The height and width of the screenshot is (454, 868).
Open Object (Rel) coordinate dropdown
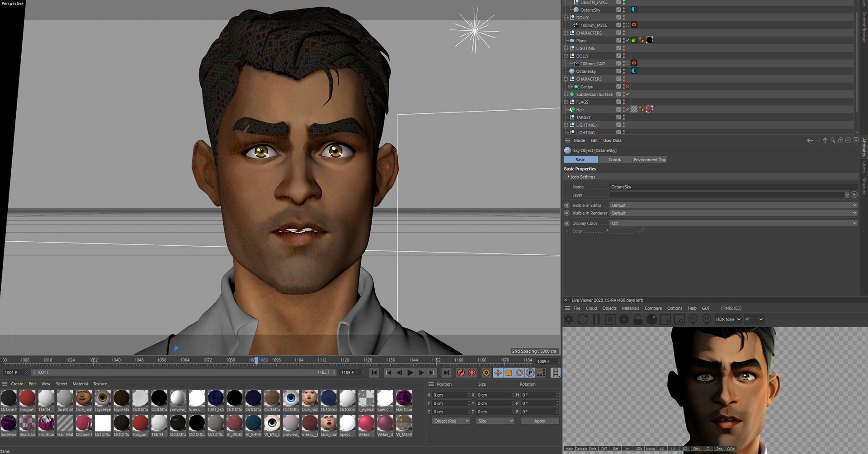pos(451,421)
